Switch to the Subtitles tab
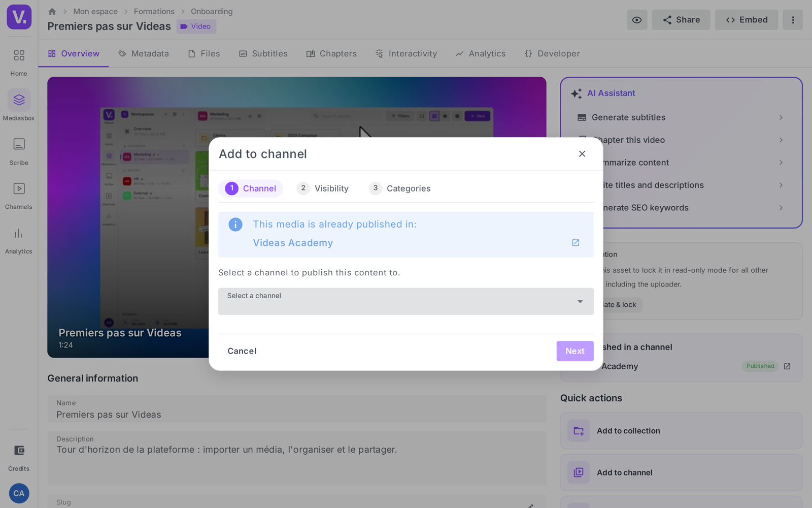 [263, 54]
